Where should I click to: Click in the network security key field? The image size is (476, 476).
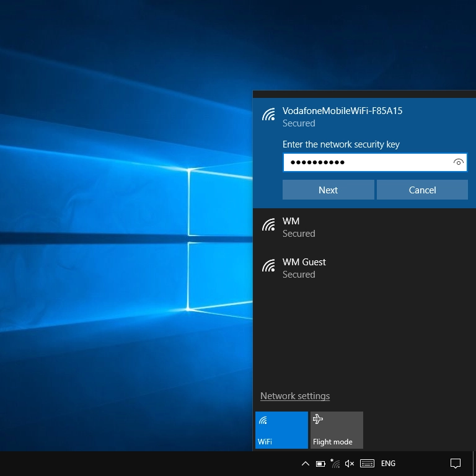[366, 162]
